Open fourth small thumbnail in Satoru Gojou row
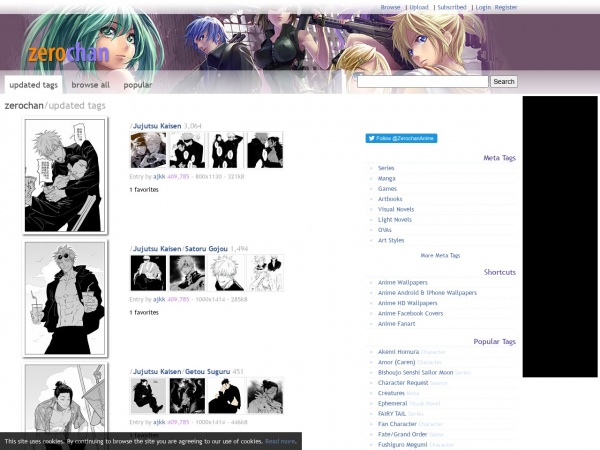This screenshot has width=600, height=450. click(x=265, y=273)
